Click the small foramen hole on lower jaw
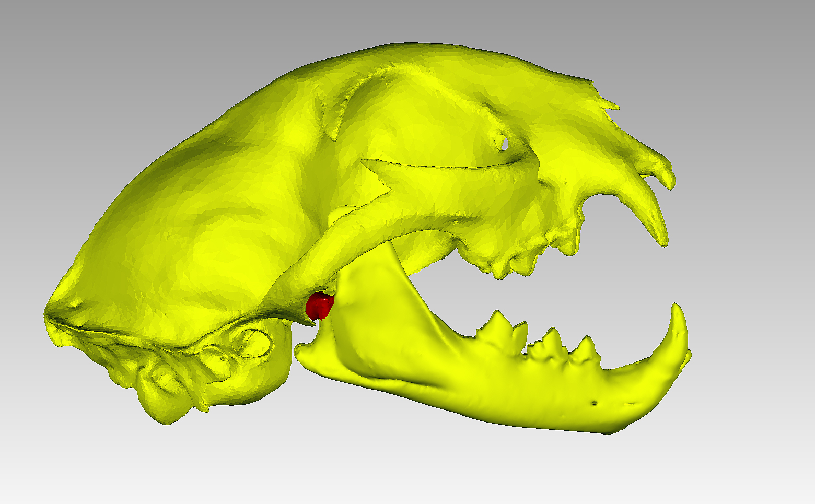Screen dimensions: 815x504 tap(594, 403)
